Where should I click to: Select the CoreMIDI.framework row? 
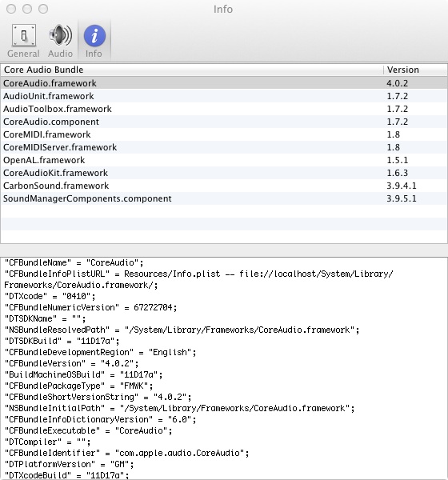(x=224, y=134)
